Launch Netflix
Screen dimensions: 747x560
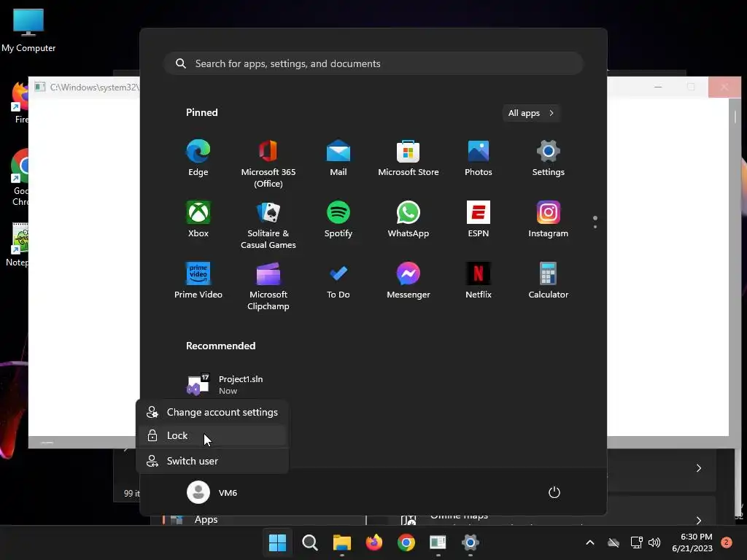(x=479, y=281)
